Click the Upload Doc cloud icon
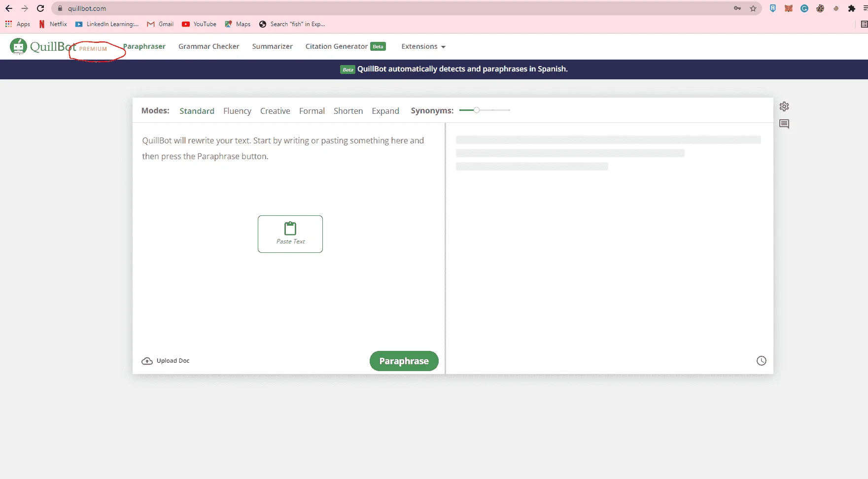Screen dimensions: 868x479 point(147,361)
